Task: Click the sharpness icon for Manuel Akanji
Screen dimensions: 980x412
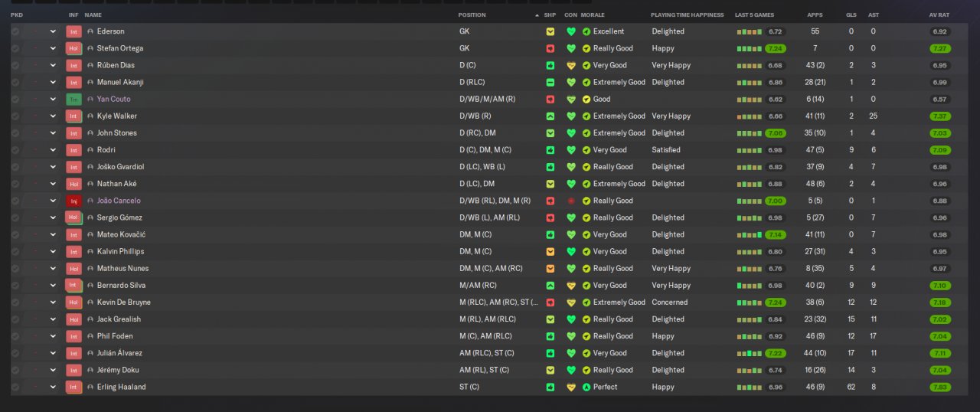Action: (550, 82)
